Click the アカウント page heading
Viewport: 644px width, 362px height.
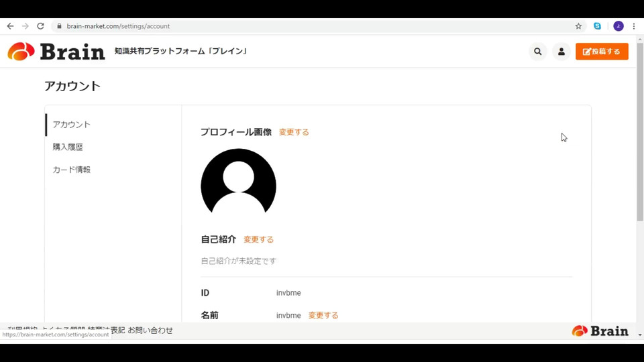(72, 86)
